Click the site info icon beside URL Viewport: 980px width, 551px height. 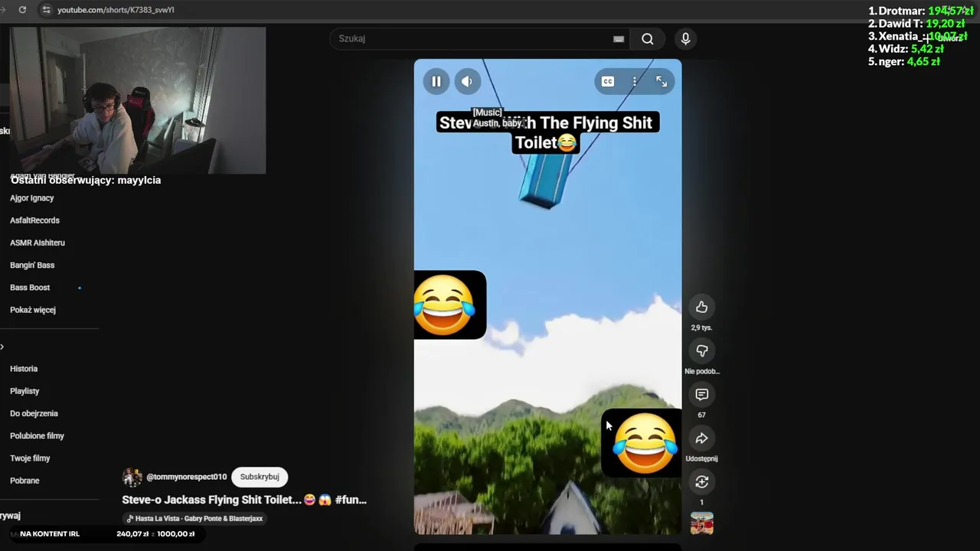click(x=46, y=10)
